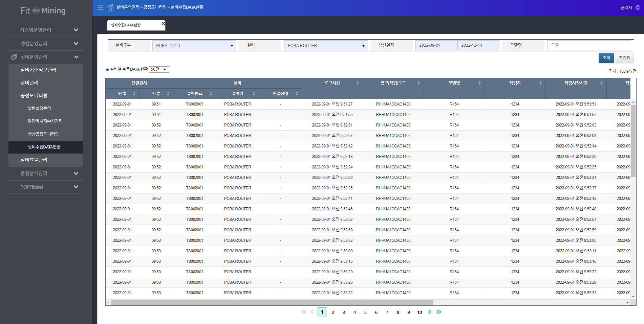
Task: Open the 50건 page size dropdown
Action: tap(159, 69)
